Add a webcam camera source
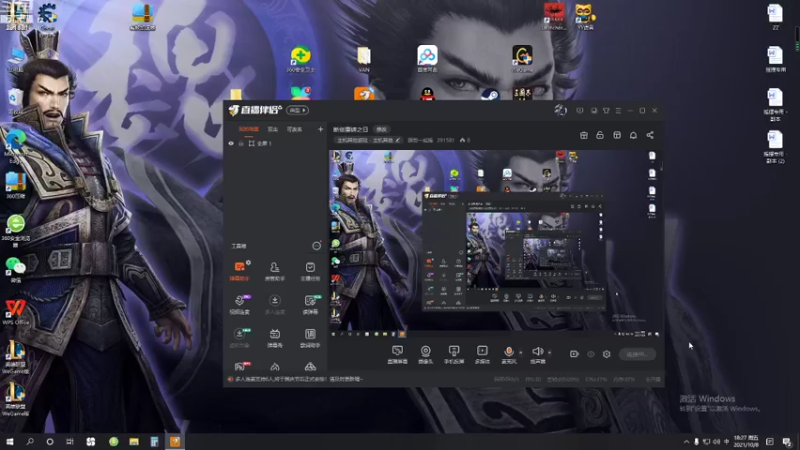The width and height of the screenshot is (800, 450). [425, 354]
